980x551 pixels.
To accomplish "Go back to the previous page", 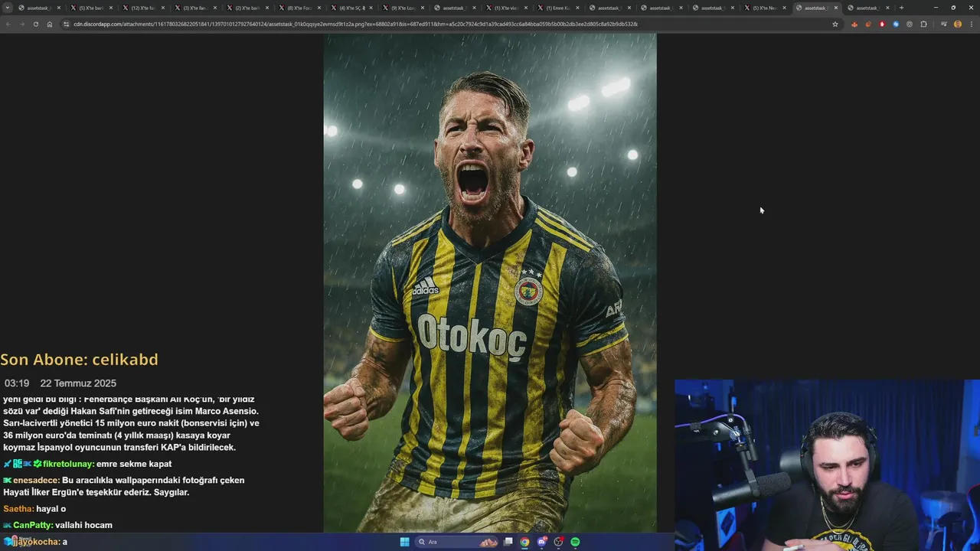I will (8, 24).
